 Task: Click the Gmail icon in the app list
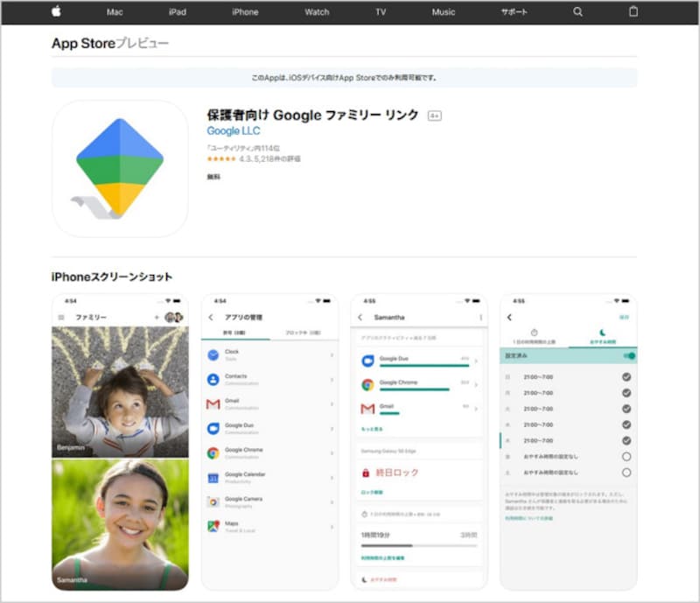tap(213, 403)
